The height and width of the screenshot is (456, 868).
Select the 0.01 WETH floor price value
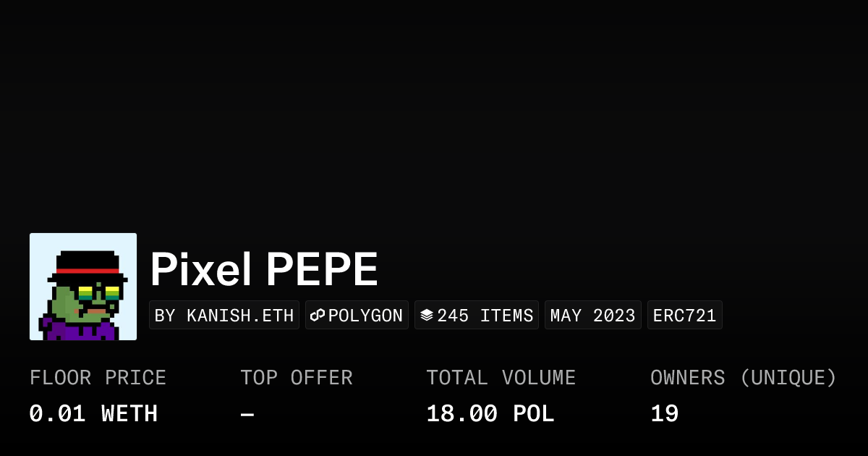(93, 414)
